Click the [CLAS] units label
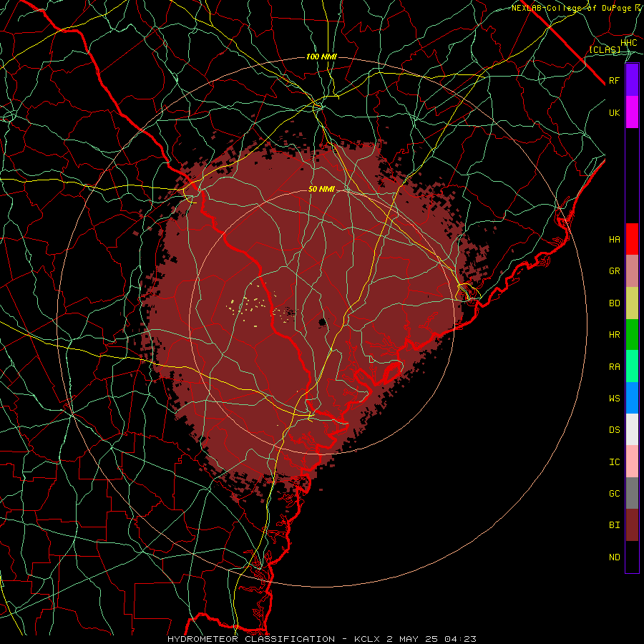 pyautogui.click(x=605, y=49)
